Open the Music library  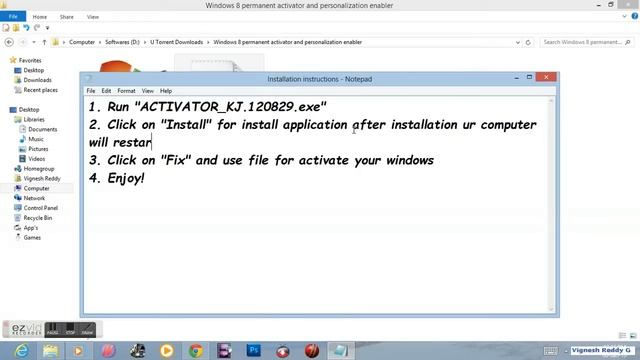point(36,139)
